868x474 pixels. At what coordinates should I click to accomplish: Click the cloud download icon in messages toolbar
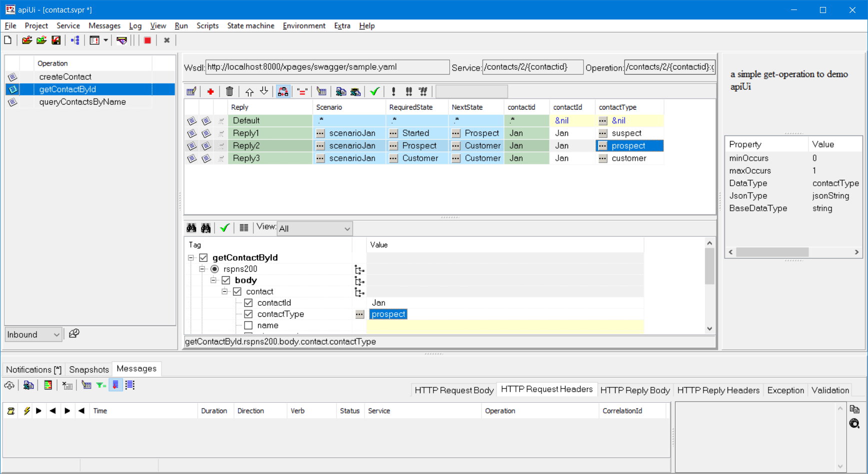(x=9, y=385)
